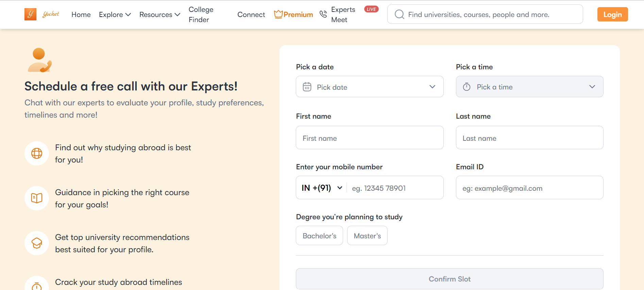Click the 'Crack your study abroad timelines' text
The height and width of the screenshot is (290, 644).
click(x=118, y=282)
